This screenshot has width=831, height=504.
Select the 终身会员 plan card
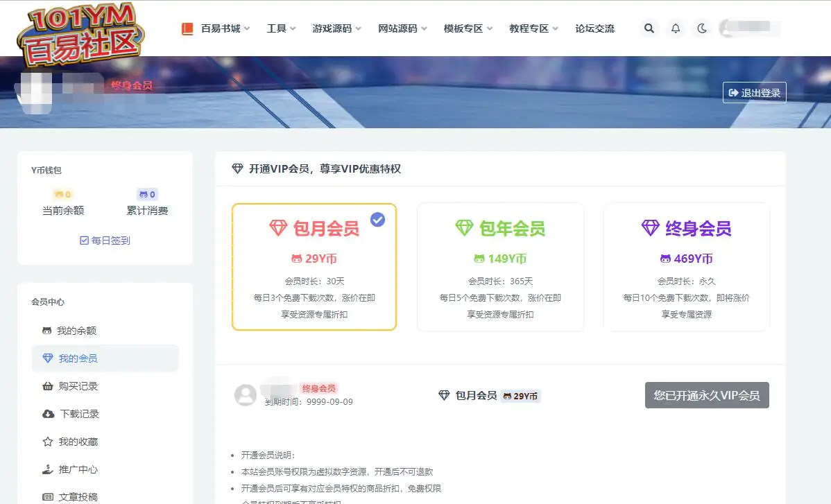click(x=686, y=267)
